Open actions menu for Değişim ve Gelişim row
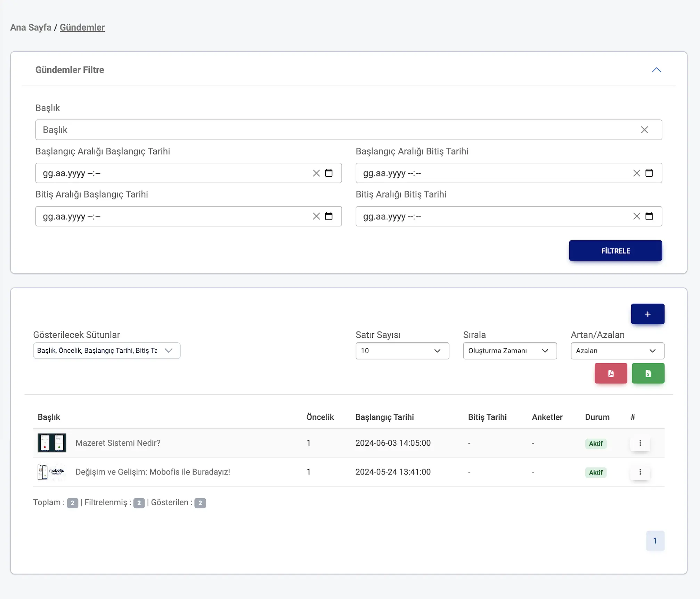Viewport: 700px width, 599px height. click(x=640, y=472)
